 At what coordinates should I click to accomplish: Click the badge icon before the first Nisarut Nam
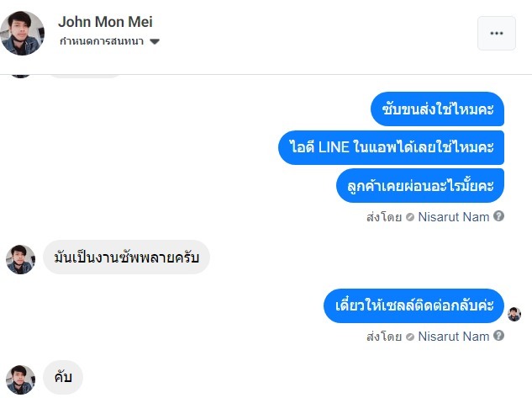coord(409,216)
